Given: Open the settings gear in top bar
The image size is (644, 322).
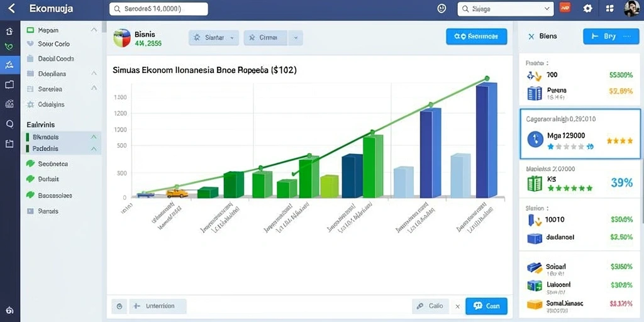Looking at the screenshot, I should coord(588,8).
